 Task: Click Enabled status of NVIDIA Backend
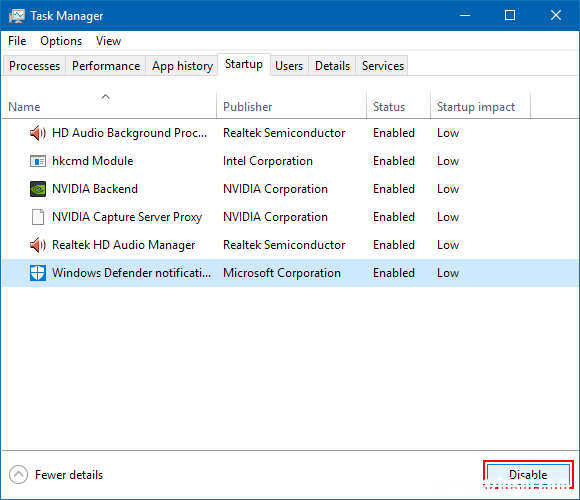[x=394, y=189]
